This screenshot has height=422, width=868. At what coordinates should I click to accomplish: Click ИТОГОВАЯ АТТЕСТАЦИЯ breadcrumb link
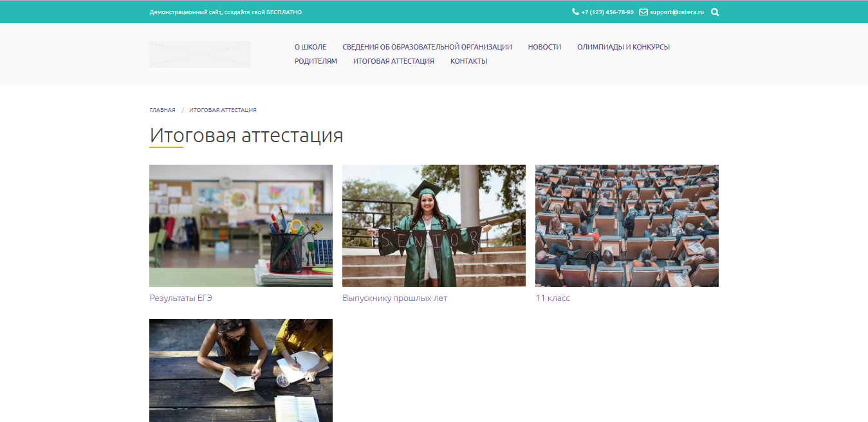222,109
